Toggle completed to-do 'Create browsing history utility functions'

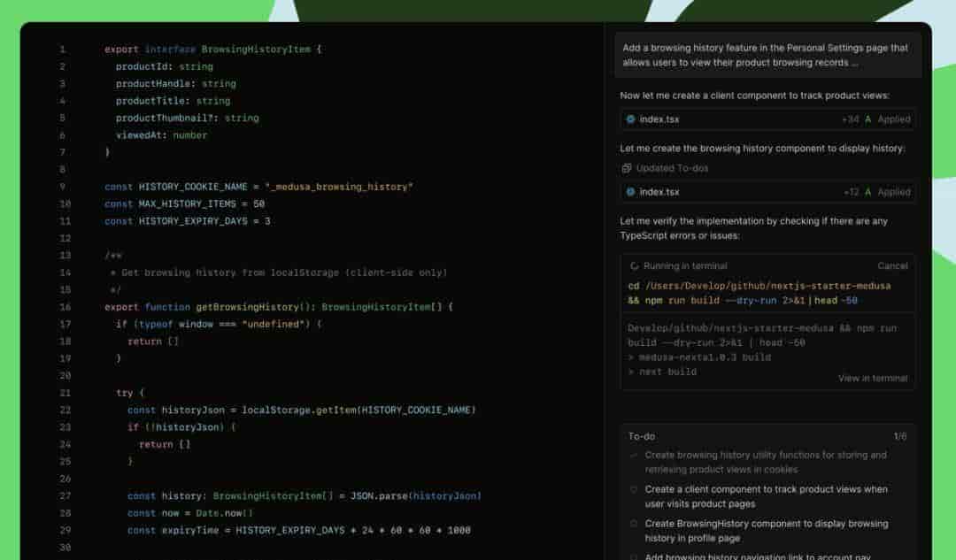tap(634, 456)
